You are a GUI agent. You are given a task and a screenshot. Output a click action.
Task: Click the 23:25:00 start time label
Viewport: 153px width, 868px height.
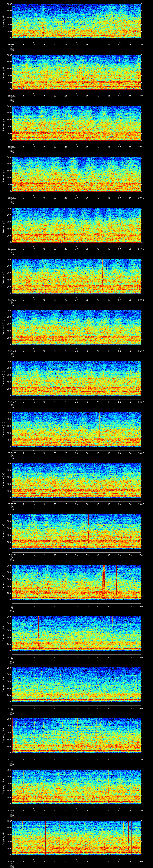coord(12,504)
